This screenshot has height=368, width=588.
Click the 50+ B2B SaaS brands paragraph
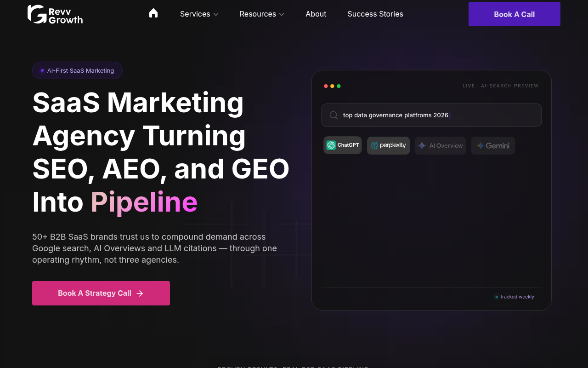coord(155,248)
